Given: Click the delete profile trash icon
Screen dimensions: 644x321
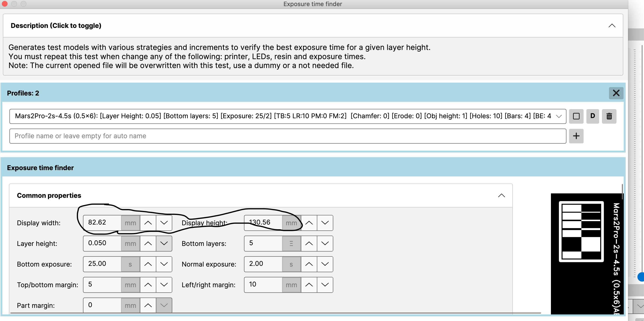Looking at the screenshot, I should [609, 116].
